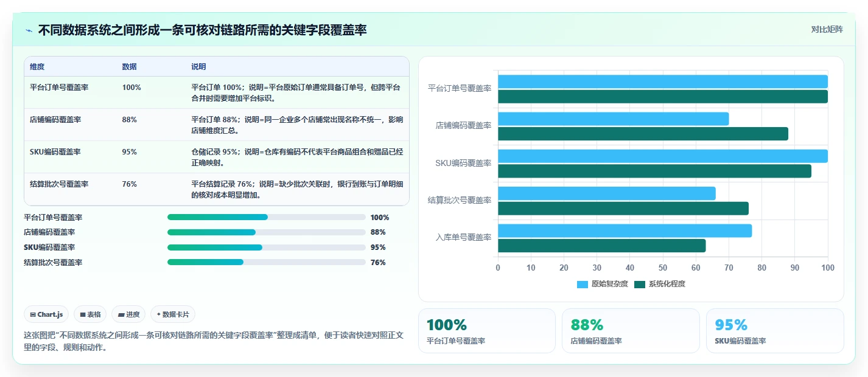868x377 pixels.
Task: Click light blue bar for 店铺编码覆盖率 in chart
Action: (613, 119)
